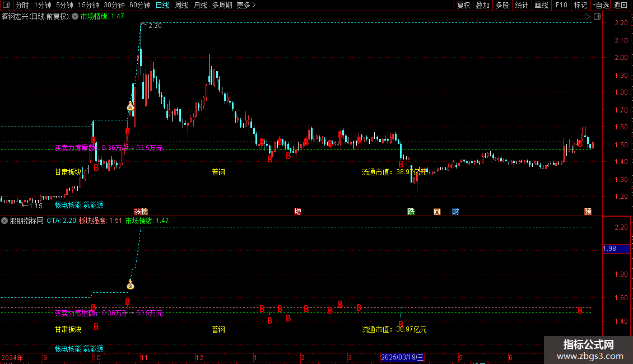Open the 增 event marker

[297, 212]
